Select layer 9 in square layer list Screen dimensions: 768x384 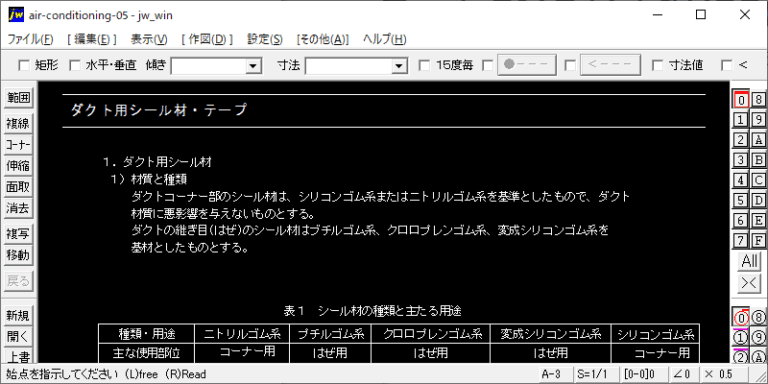click(759, 120)
